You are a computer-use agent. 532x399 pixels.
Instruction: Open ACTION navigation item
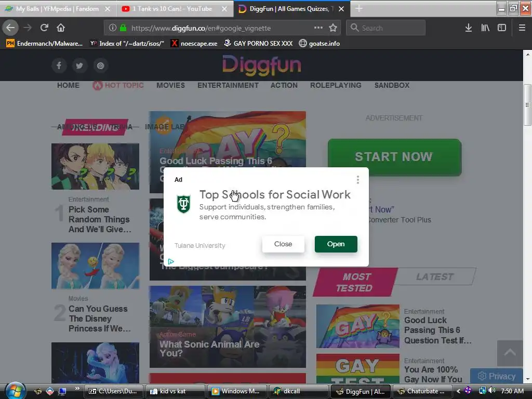284,85
